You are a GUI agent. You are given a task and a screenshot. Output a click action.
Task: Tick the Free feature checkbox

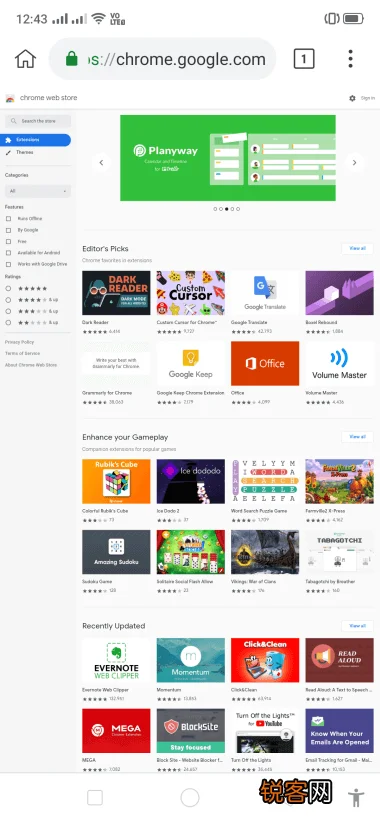coord(8,241)
